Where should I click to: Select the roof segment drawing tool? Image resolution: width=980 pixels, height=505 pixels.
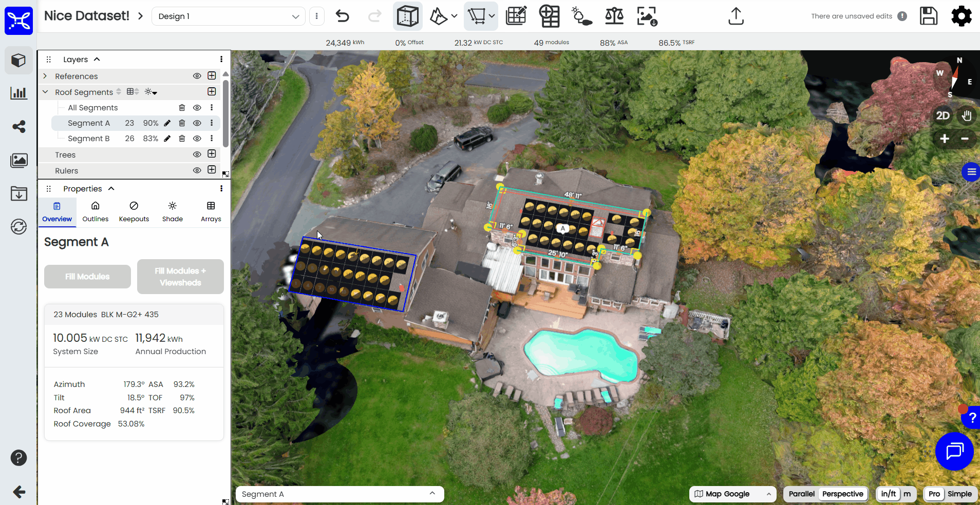[477, 16]
